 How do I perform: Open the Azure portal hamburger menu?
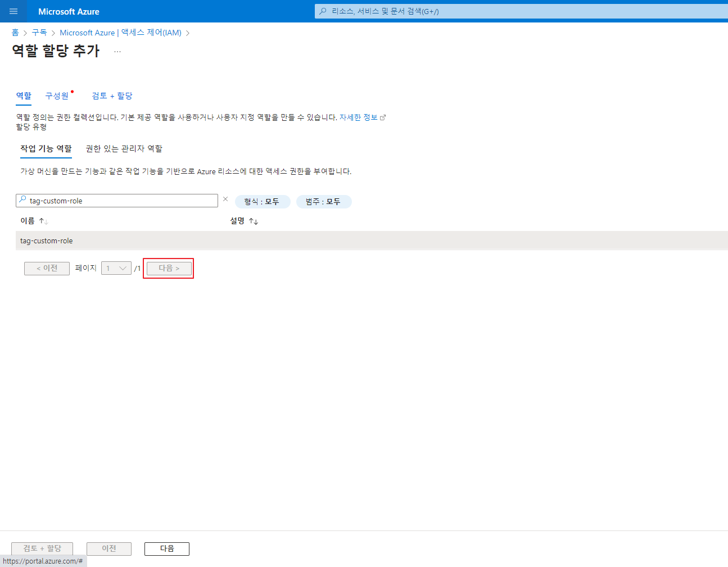coord(13,11)
